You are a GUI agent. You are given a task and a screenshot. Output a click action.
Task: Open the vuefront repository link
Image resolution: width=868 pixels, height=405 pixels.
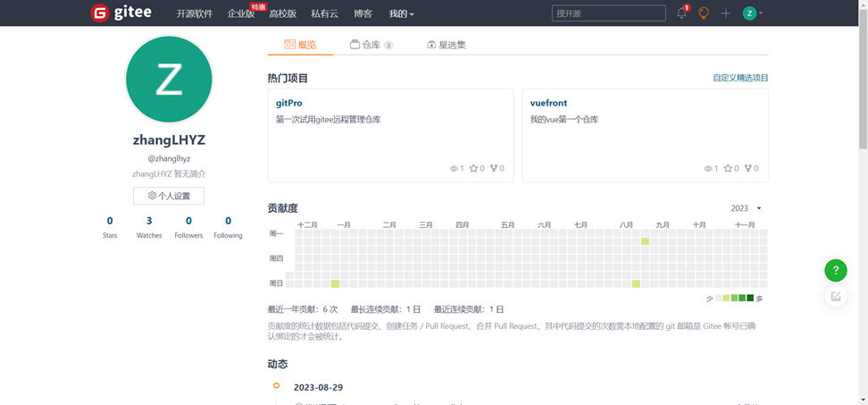548,103
